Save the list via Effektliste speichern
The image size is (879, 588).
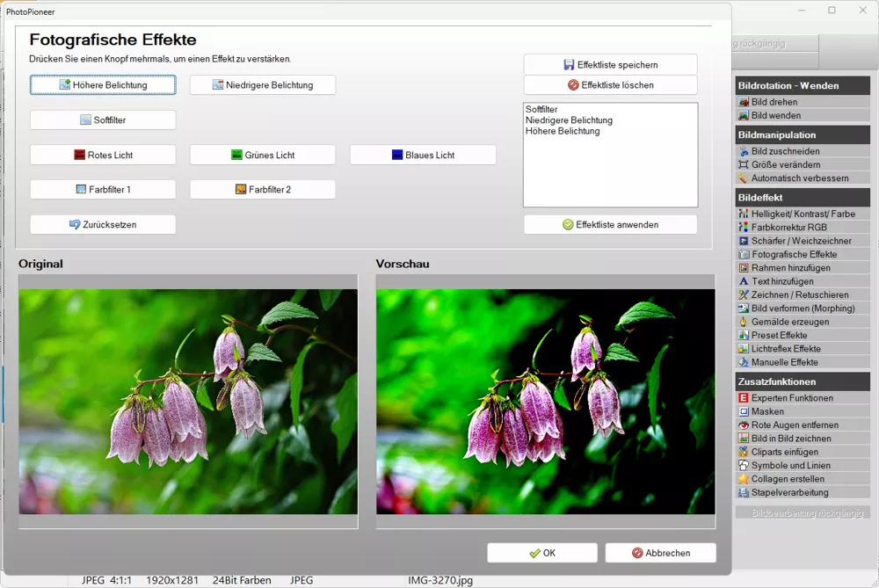tap(610, 65)
